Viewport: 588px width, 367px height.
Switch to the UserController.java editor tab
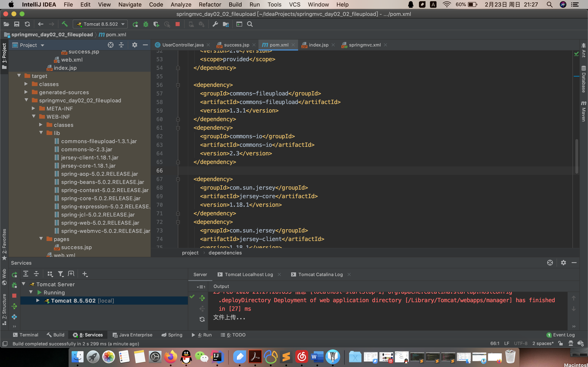(183, 45)
